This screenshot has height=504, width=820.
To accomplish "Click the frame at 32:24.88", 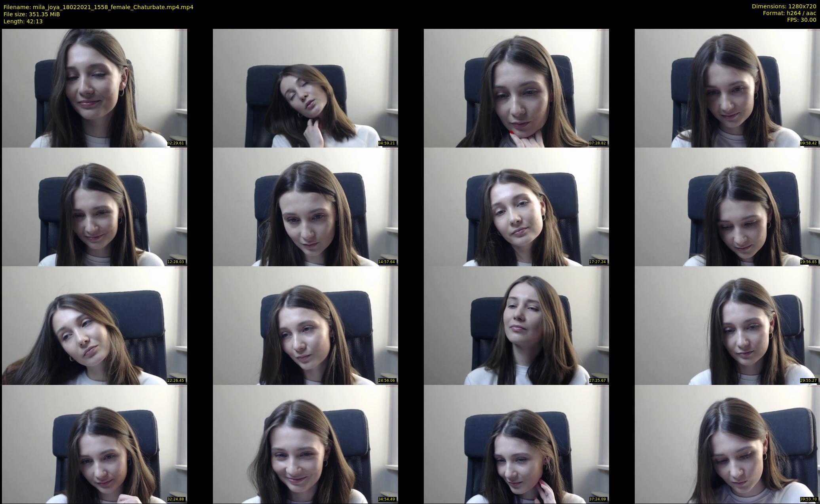I will [94, 444].
